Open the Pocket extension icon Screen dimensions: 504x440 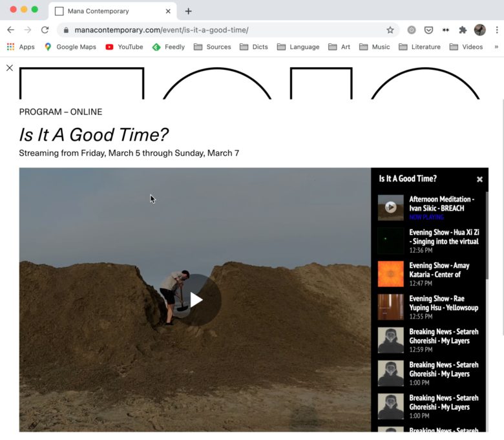(x=428, y=30)
